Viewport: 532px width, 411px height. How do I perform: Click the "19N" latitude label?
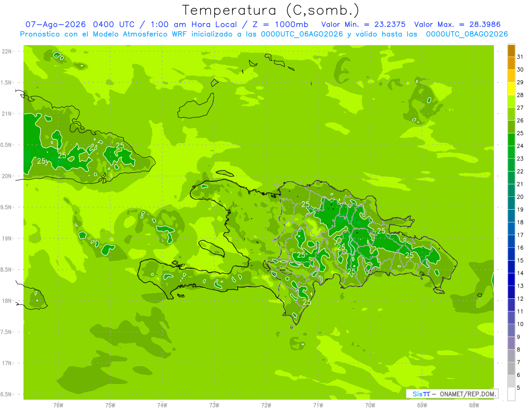(x=7, y=239)
